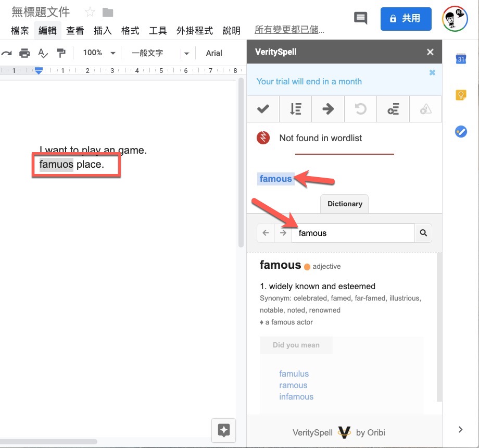Open the 說明 help menu
The image size is (479, 448).
click(231, 31)
